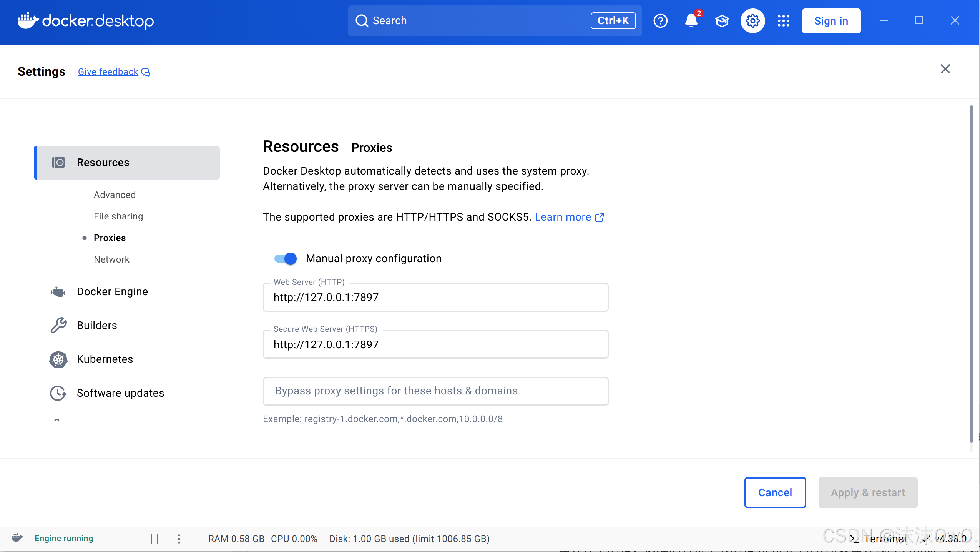Screen dimensions: 980x552
Task: Go to Docker Engine settings
Action: (112, 292)
